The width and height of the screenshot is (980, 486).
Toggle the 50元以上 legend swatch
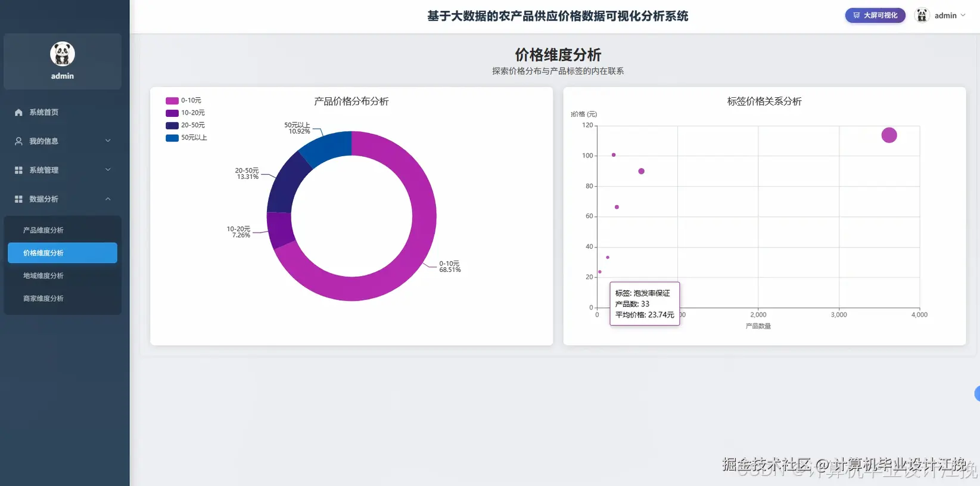(172, 138)
